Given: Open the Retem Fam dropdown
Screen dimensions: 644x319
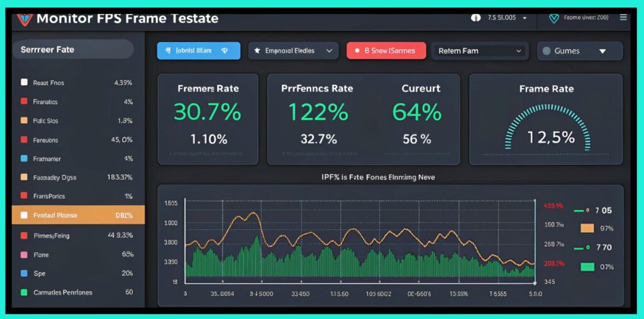Looking at the screenshot, I should [x=519, y=51].
